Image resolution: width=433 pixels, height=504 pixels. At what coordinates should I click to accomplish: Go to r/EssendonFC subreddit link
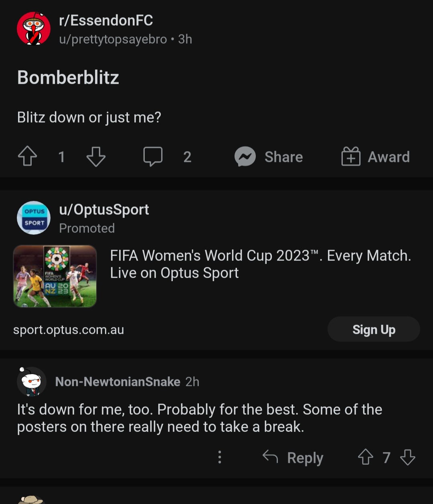[106, 20]
